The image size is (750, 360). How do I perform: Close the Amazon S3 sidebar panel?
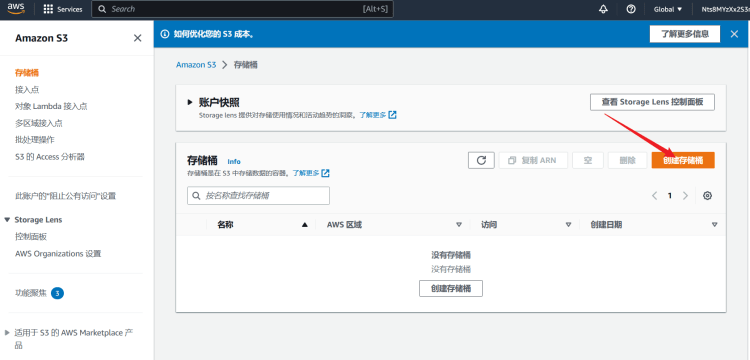pos(137,38)
